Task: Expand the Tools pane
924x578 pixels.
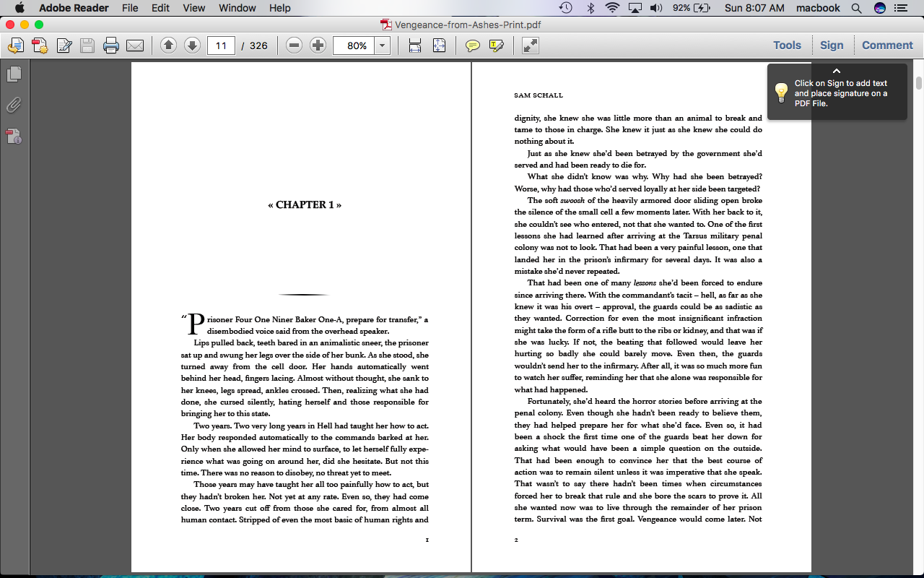Action: (x=787, y=45)
